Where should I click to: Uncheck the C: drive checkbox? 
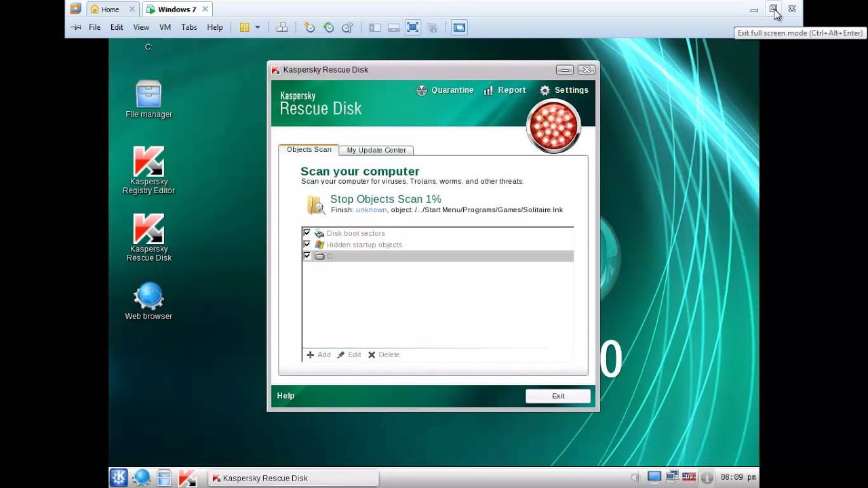[x=307, y=256]
